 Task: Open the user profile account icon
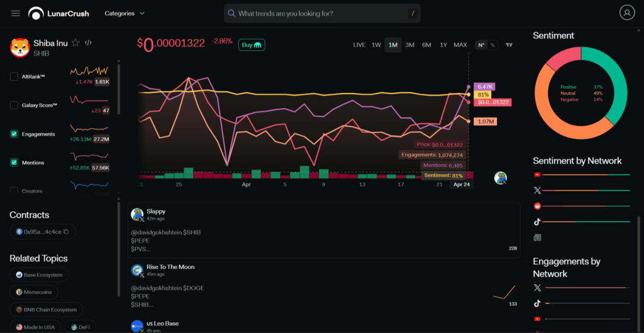pyautogui.click(x=627, y=13)
